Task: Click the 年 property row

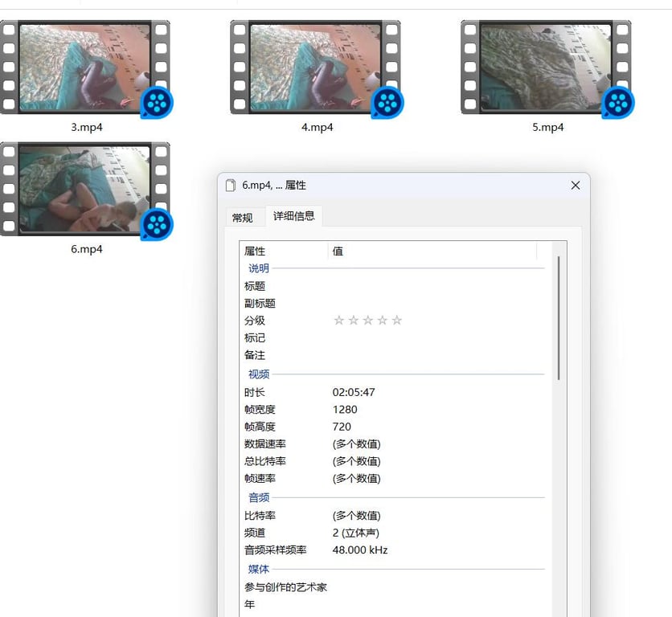Action: click(395, 604)
